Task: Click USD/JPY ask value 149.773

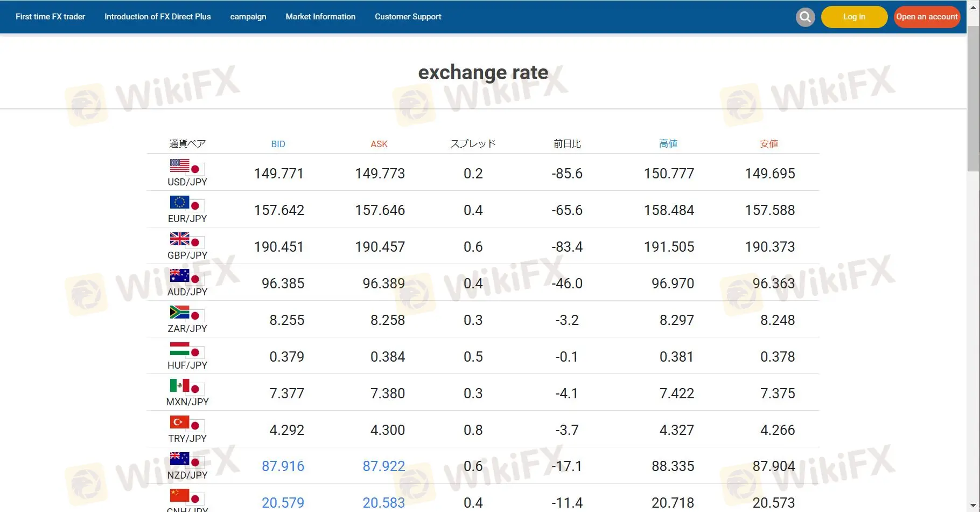Action: (380, 174)
